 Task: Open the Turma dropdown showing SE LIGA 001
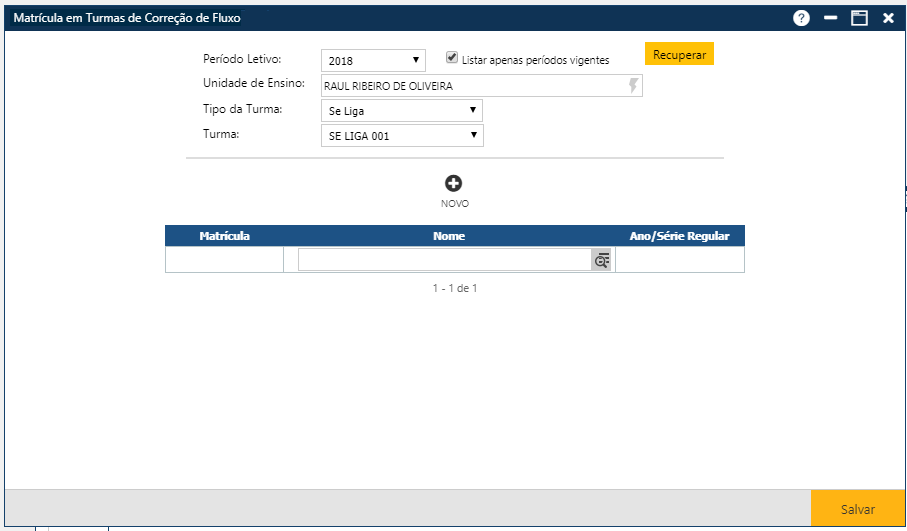402,136
